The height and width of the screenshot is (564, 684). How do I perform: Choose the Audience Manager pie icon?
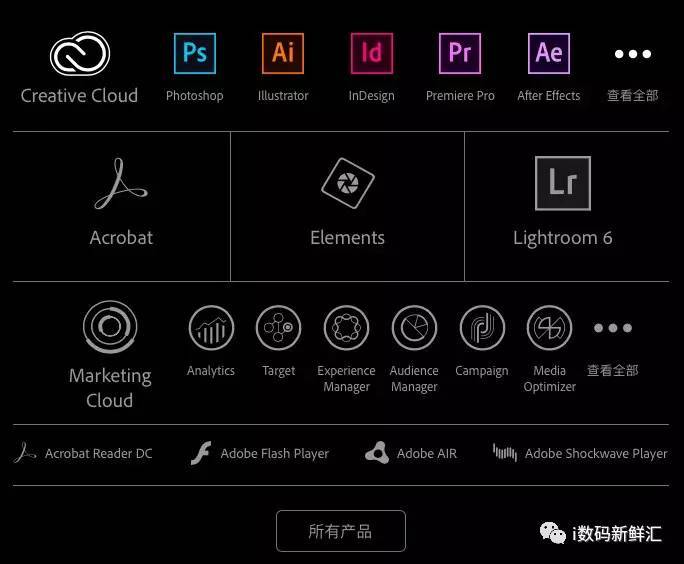pyautogui.click(x=414, y=328)
